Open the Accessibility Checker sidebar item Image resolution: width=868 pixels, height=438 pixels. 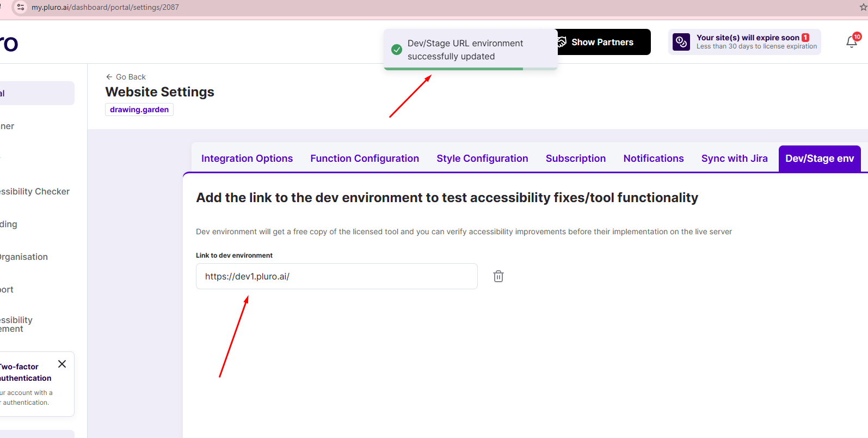click(35, 191)
